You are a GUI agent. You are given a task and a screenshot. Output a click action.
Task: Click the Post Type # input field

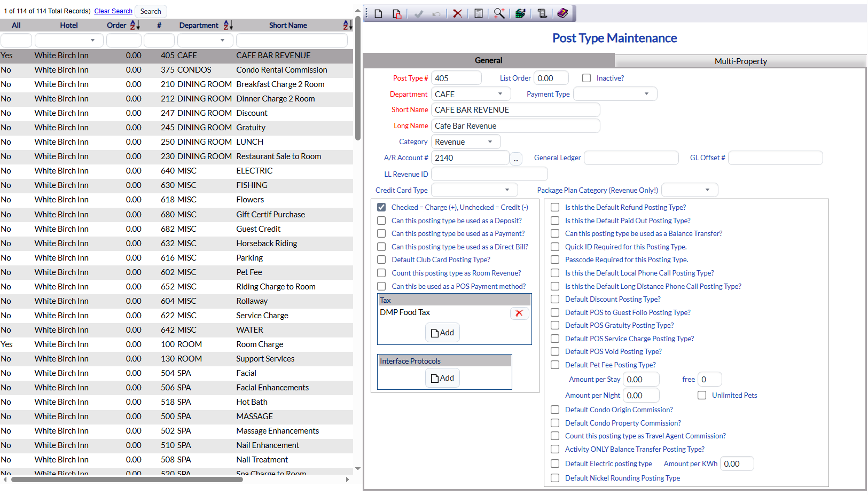pos(456,78)
